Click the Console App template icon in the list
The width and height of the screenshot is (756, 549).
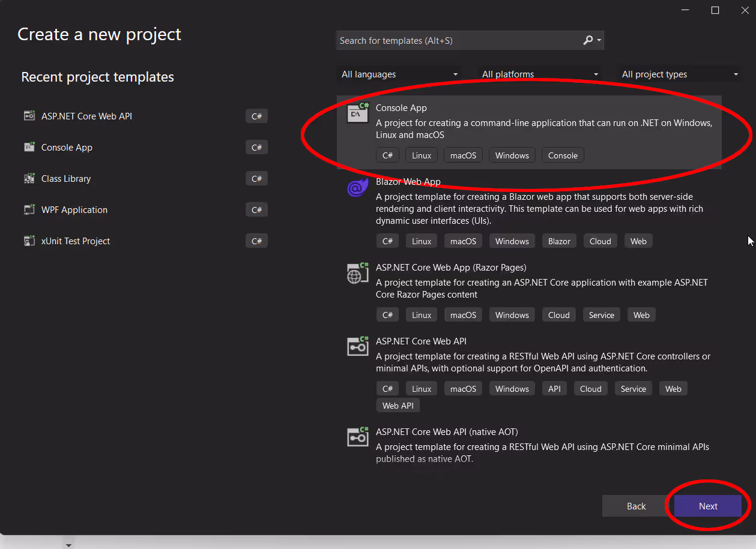tap(358, 113)
